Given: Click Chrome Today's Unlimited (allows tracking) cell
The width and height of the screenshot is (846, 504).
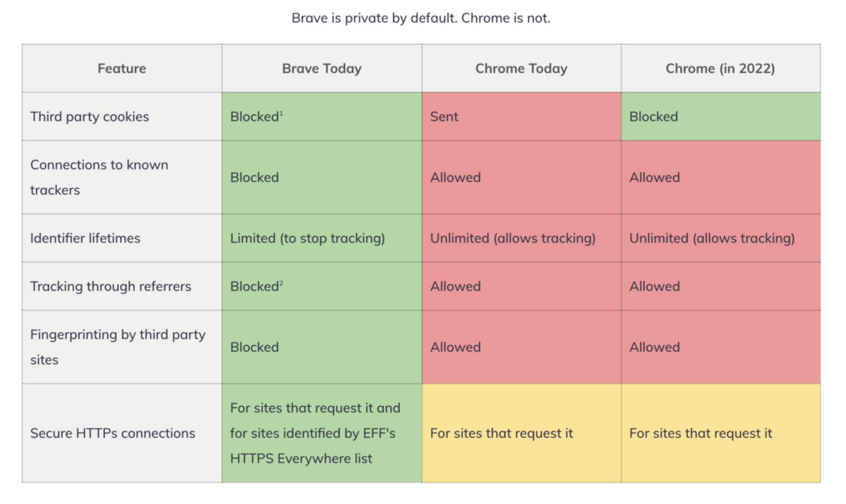Looking at the screenshot, I should [x=513, y=238].
